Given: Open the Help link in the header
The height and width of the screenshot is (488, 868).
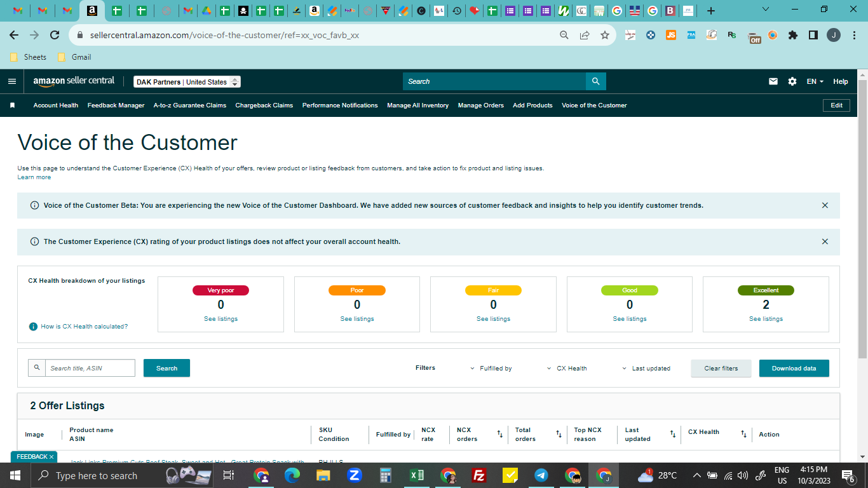Looking at the screenshot, I should pos(841,81).
